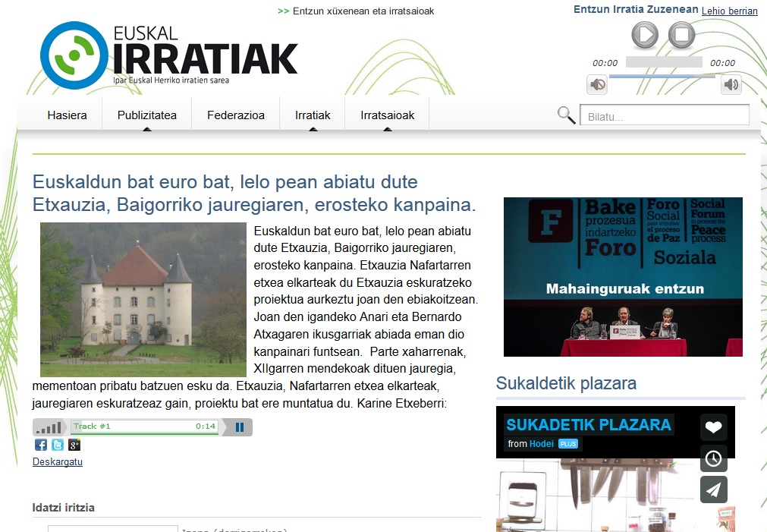
Task: Select the Federazioa menu item
Action: (x=236, y=115)
